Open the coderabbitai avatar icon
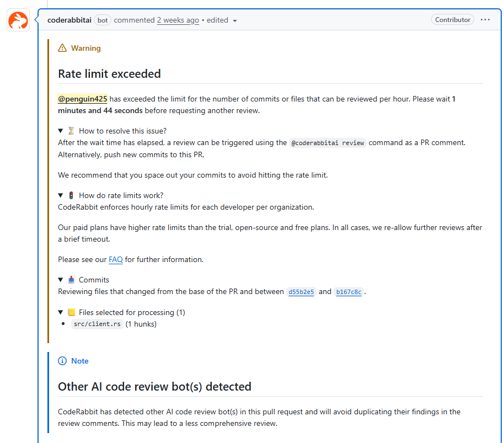This screenshot has height=443, width=504. click(18, 20)
